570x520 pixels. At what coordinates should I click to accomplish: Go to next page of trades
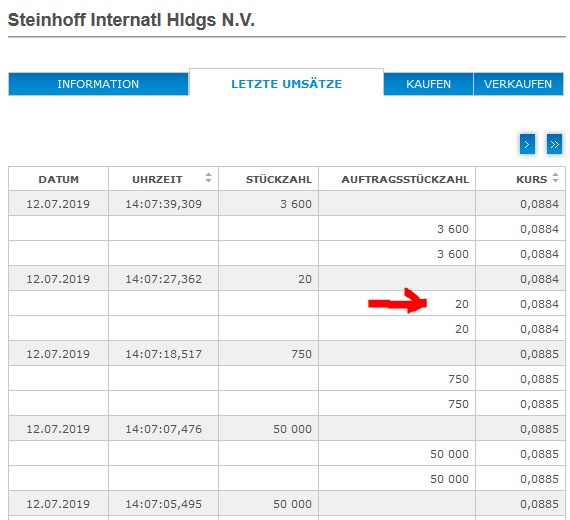pyautogui.click(x=527, y=144)
